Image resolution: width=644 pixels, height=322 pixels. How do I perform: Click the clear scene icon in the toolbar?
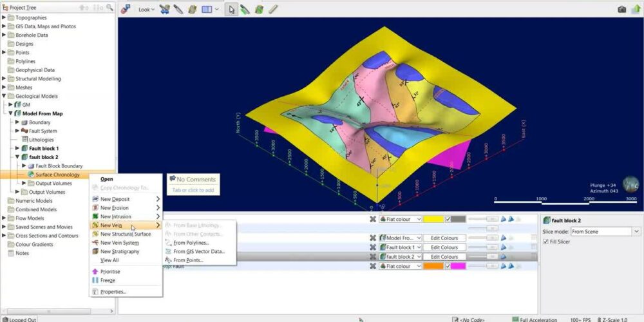point(126,9)
